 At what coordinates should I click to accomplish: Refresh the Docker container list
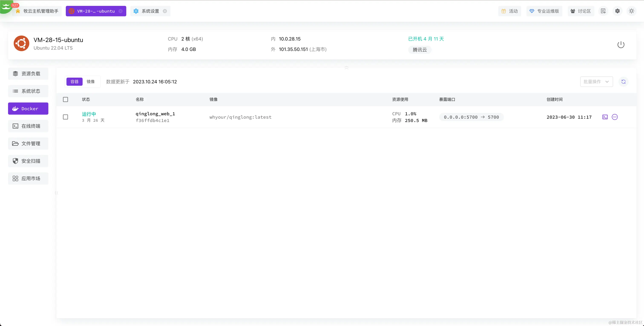pos(623,82)
